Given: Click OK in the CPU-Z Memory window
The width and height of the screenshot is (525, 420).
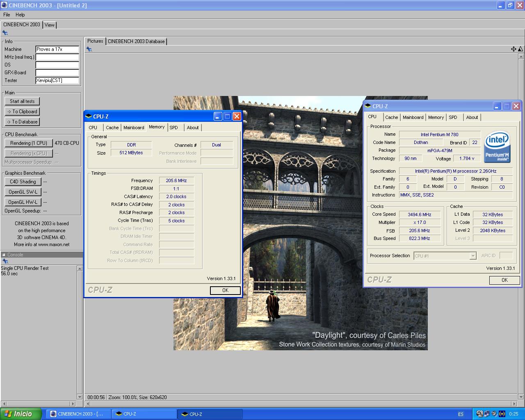Looking at the screenshot, I should (225, 290).
